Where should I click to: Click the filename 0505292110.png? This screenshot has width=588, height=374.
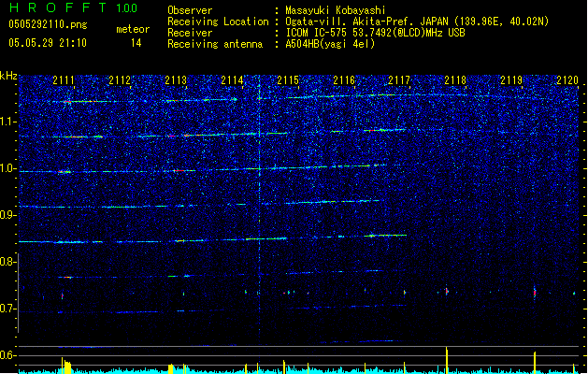(x=48, y=24)
